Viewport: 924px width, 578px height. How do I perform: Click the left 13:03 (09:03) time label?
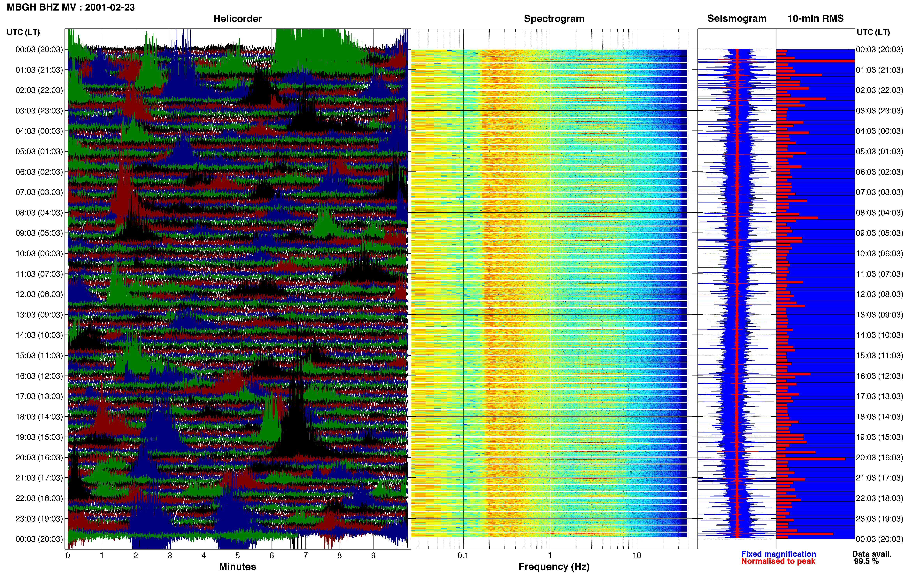click(39, 315)
